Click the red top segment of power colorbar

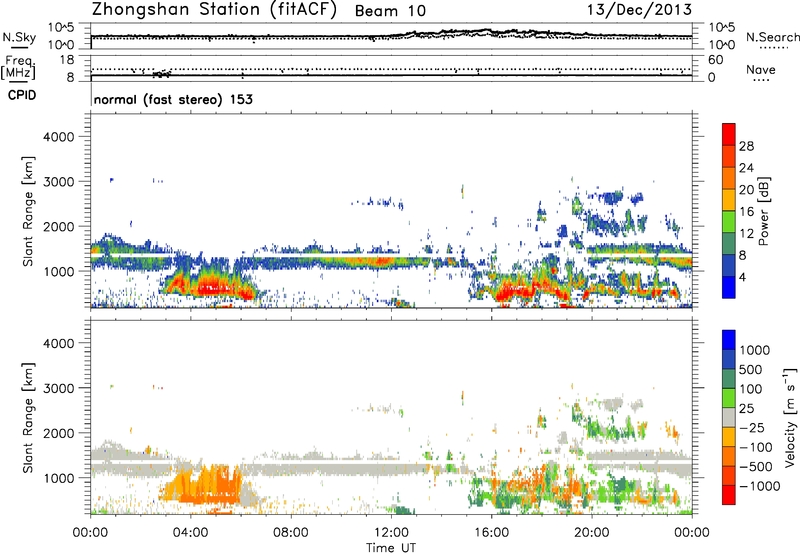729,134
